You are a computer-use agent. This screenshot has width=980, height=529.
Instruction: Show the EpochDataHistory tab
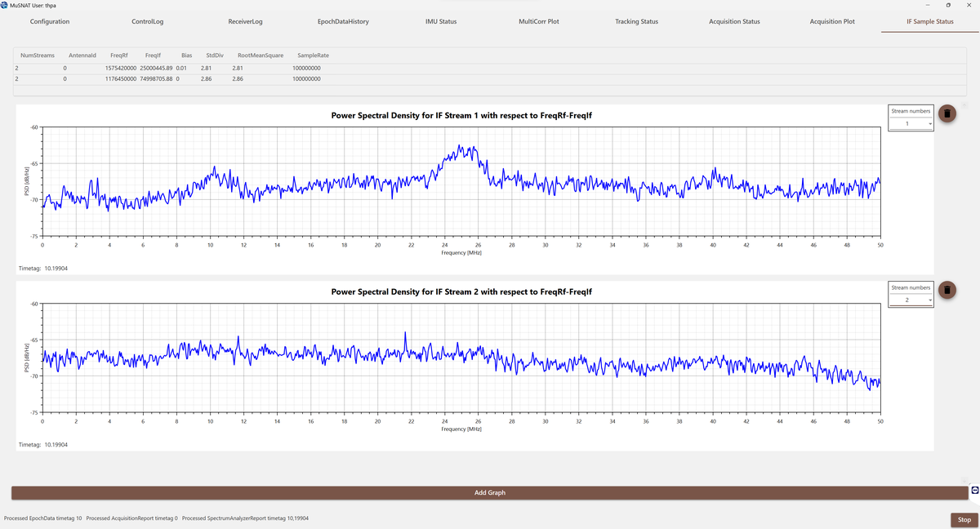343,21
